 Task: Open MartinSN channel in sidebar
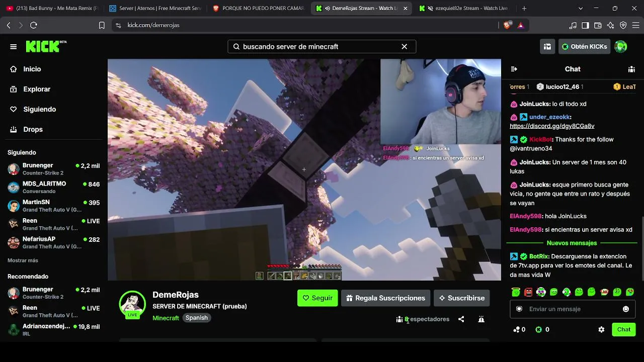(53, 206)
